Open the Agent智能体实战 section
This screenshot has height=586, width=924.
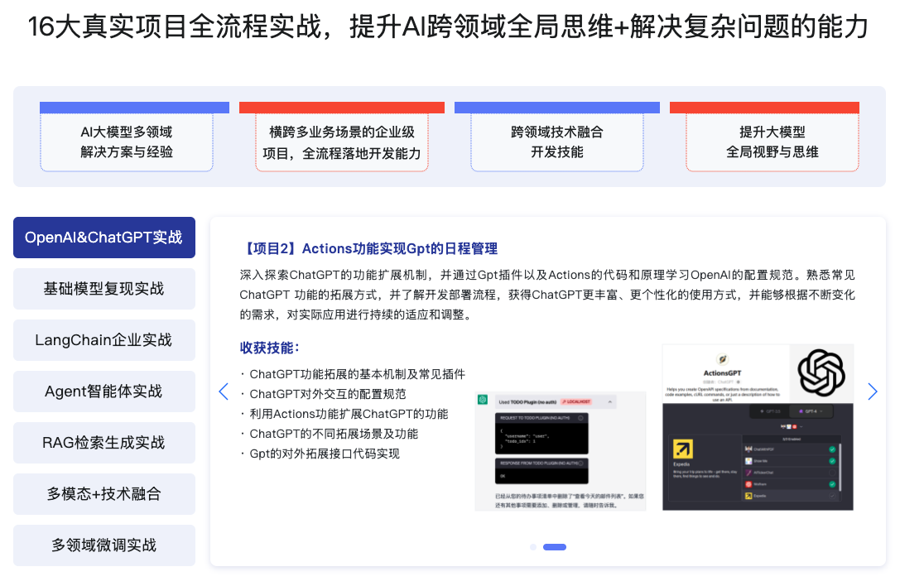pyautogui.click(x=104, y=391)
